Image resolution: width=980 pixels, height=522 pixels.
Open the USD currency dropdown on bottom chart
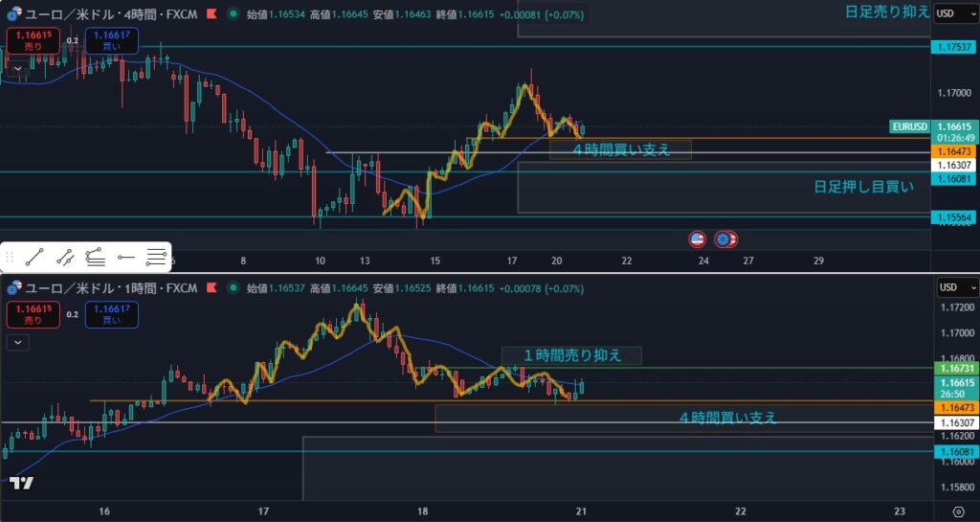pyautogui.click(x=955, y=287)
